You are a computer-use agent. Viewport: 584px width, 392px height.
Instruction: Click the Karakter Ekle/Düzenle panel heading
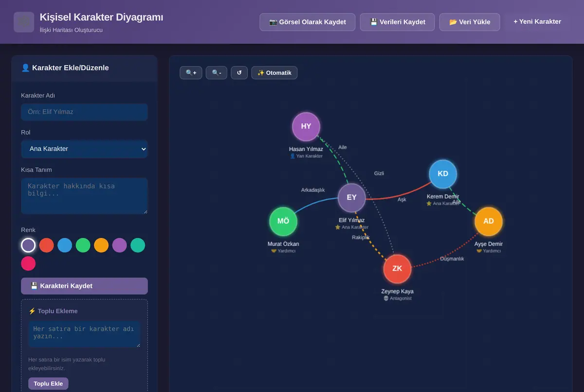coord(65,68)
